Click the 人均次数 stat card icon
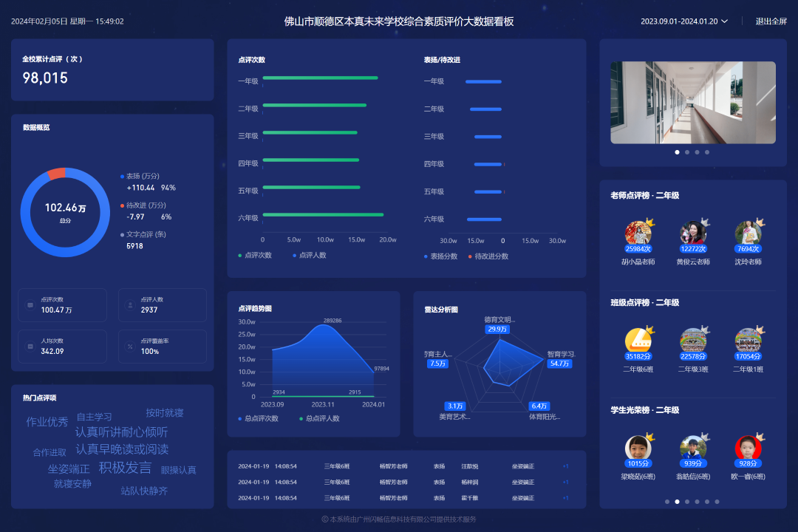The width and height of the screenshot is (798, 532). [x=30, y=347]
